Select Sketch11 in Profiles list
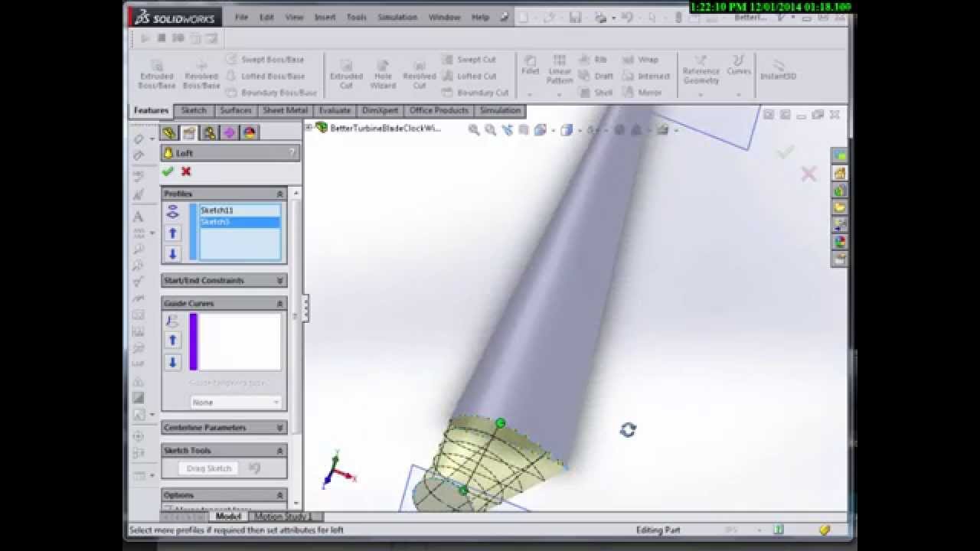The height and width of the screenshot is (551, 980). (240, 210)
